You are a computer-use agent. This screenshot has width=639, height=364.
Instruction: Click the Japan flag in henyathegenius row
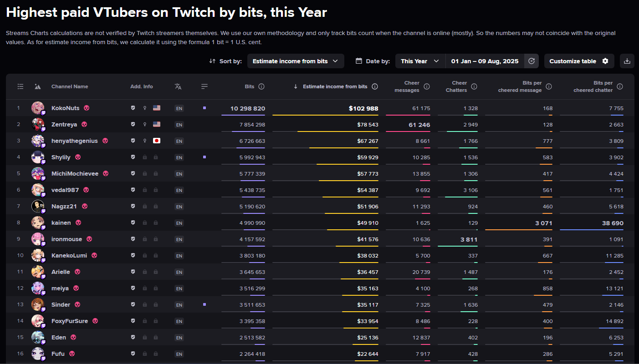click(157, 141)
